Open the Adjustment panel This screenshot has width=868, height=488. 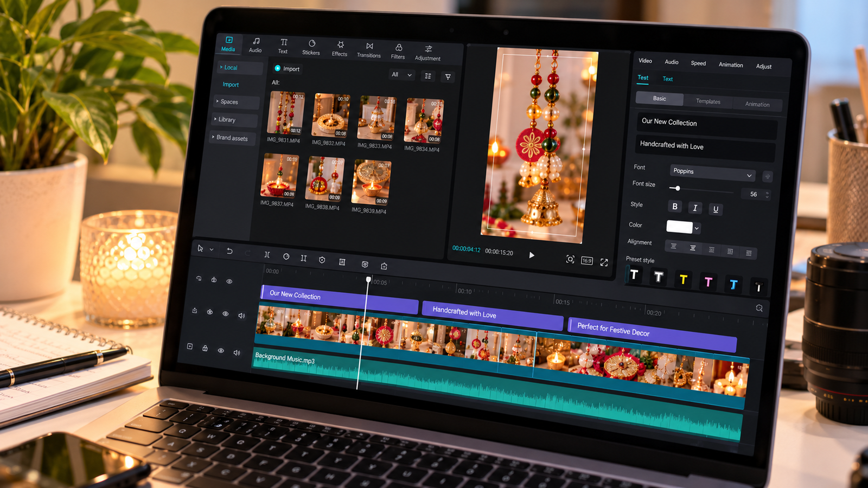click(428, 53)
